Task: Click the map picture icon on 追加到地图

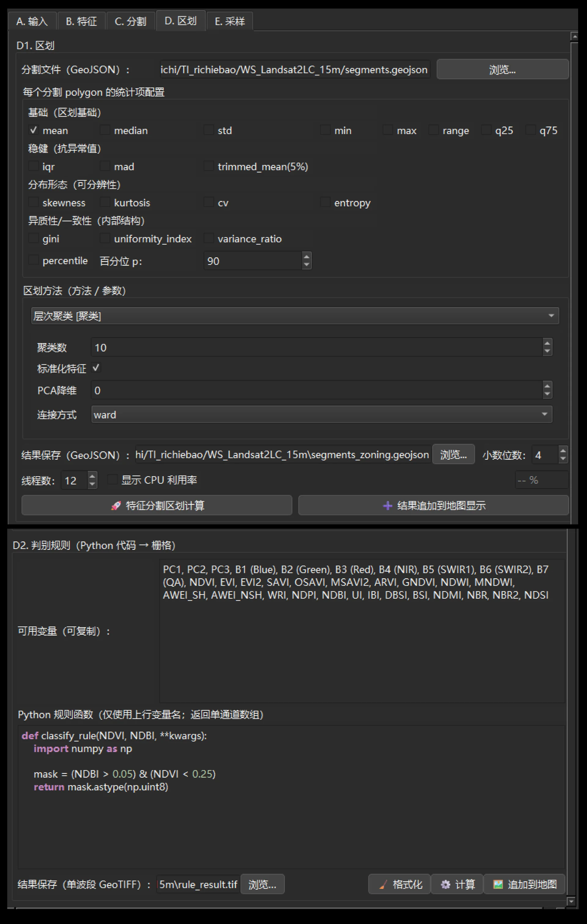Action: 498,885
